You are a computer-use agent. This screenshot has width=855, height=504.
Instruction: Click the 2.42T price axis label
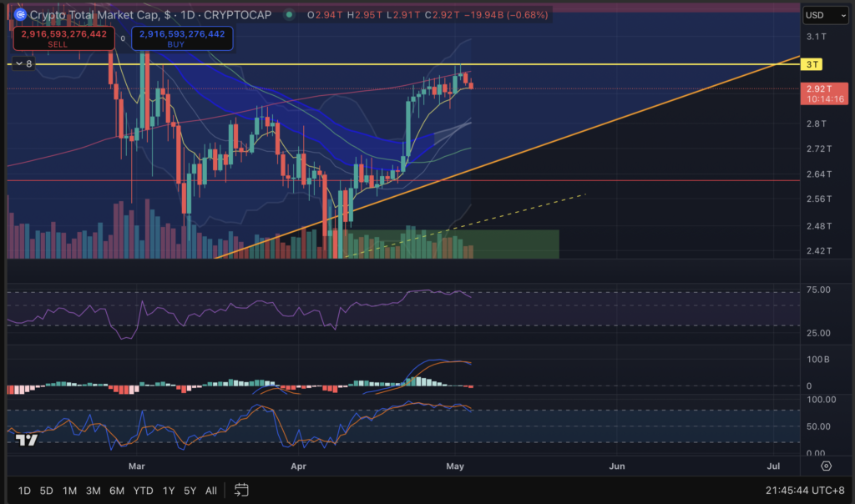[819, 250]
